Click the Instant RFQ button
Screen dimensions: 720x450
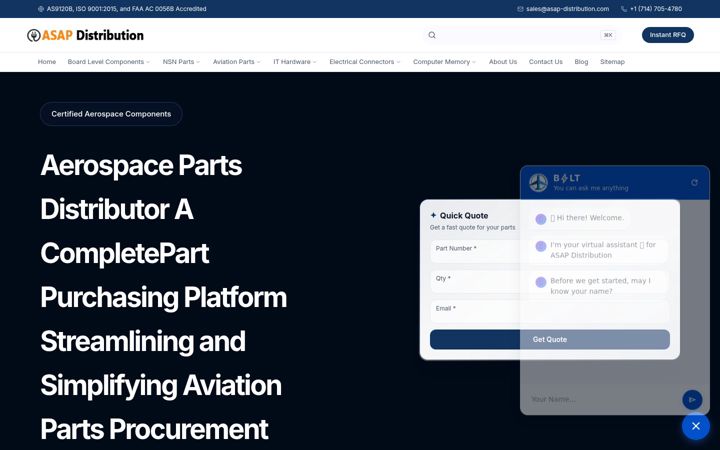point(668,35)
